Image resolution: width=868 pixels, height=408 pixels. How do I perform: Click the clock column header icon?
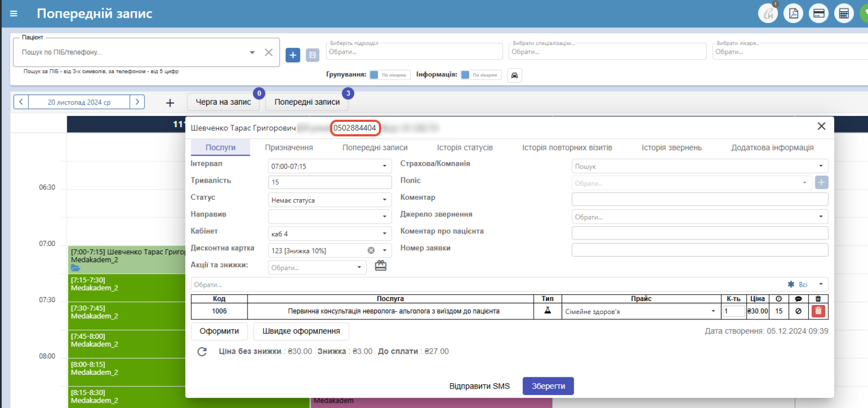778,298
